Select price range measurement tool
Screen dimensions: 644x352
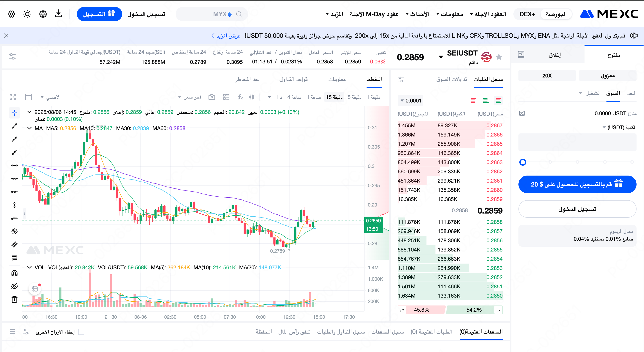(x=14, y=218)
